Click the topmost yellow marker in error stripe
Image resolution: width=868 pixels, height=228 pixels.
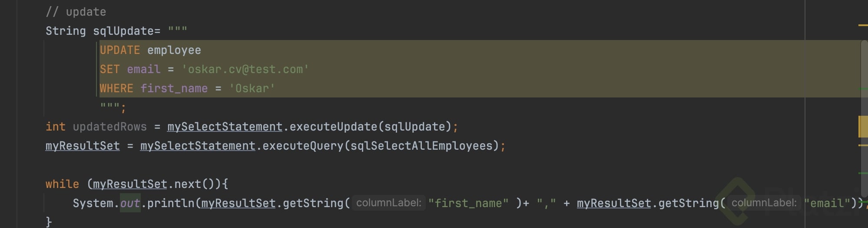[x=863, y=26]
